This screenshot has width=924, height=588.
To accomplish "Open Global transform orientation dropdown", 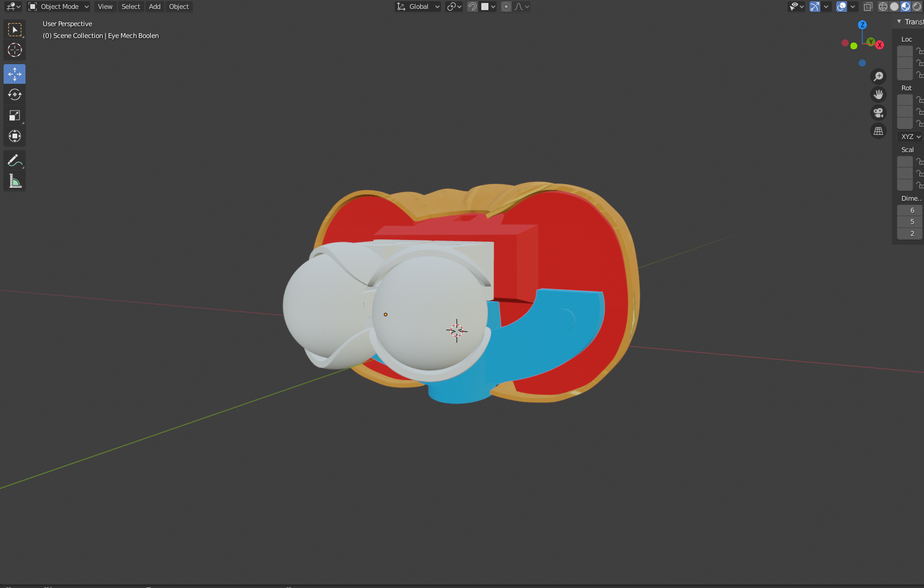I will pyautogui.click(x=418, y=7).
